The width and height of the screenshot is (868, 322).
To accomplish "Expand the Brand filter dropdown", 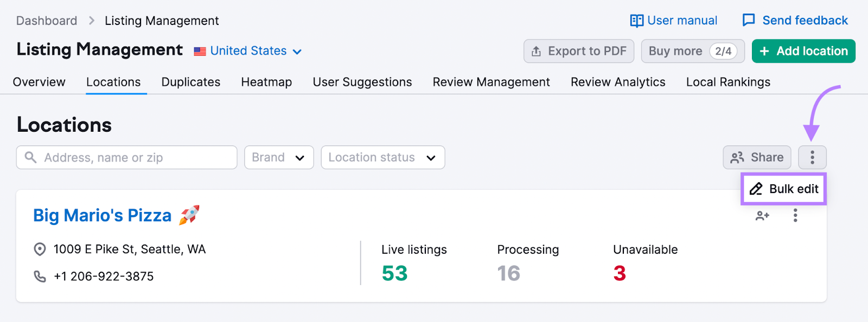I will [279, 157].
